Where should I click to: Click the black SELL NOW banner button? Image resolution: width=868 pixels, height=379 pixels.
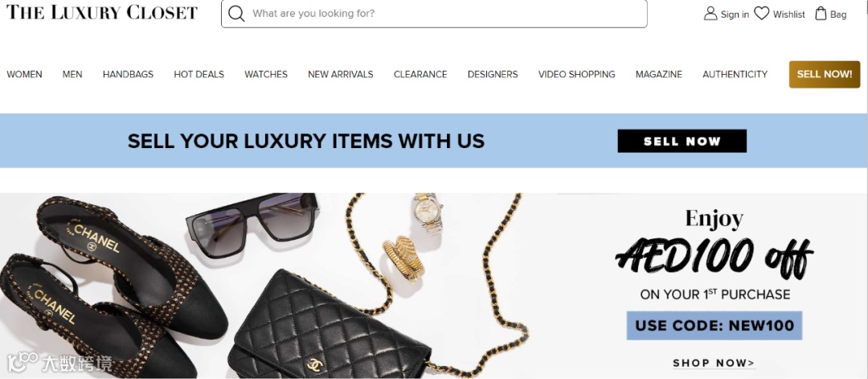(682, 142)
